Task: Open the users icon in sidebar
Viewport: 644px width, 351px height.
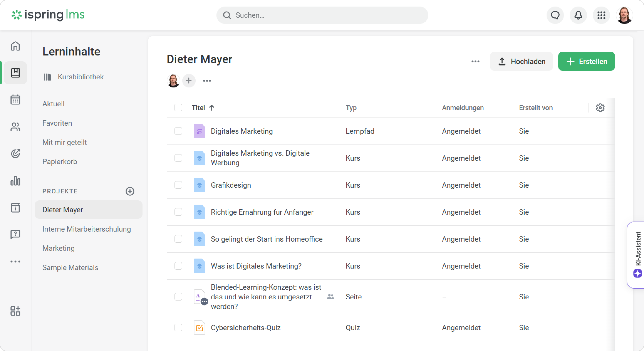Action: (x=15, y=127)
